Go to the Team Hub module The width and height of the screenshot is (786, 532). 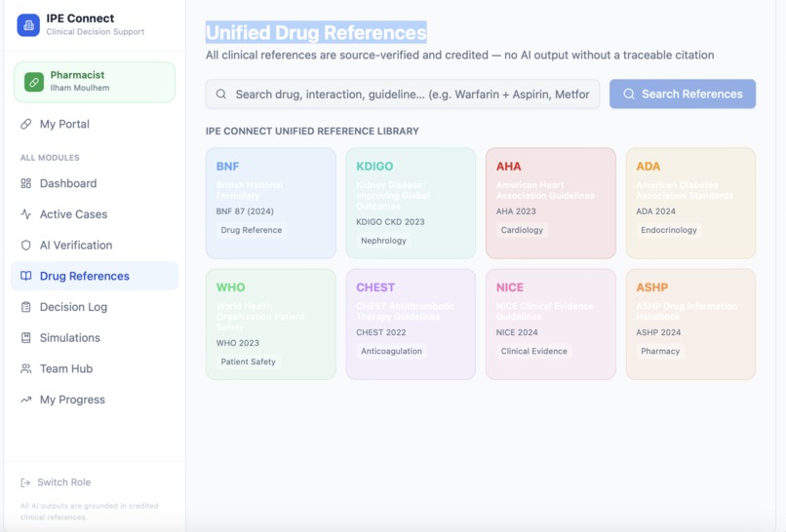[x=95, y=368]
